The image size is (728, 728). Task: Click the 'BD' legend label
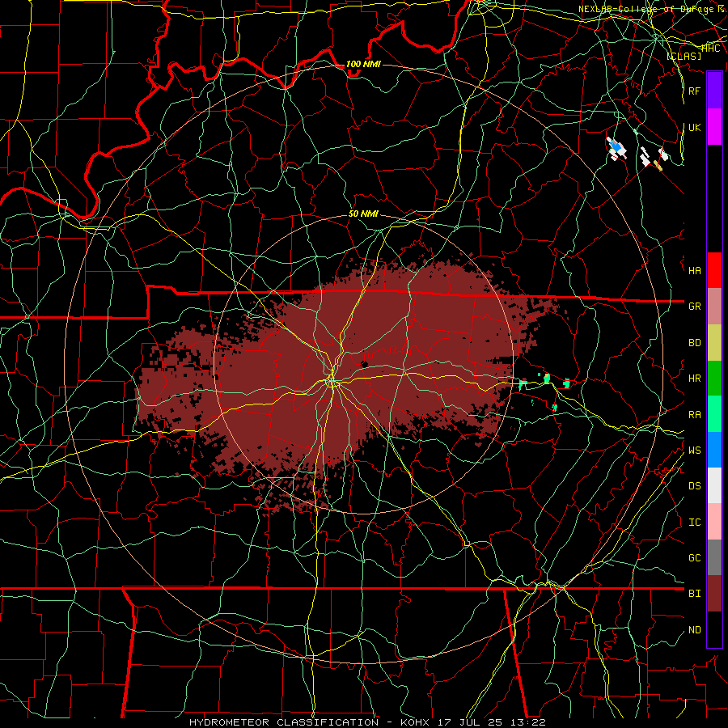pos(695,343)
